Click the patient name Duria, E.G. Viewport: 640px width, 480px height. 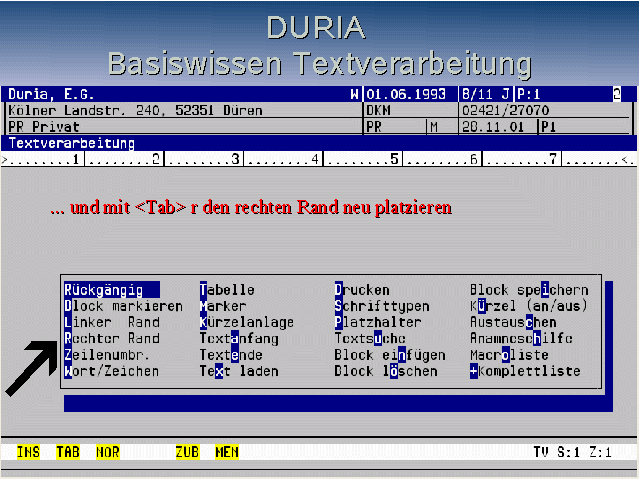click(51, 95)
